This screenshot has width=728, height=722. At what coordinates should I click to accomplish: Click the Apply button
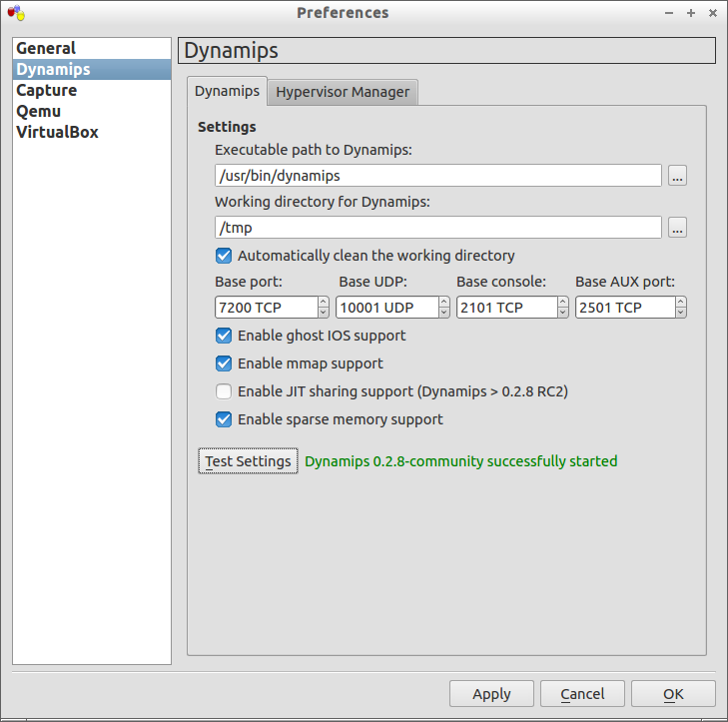click(x=491, y=694)
